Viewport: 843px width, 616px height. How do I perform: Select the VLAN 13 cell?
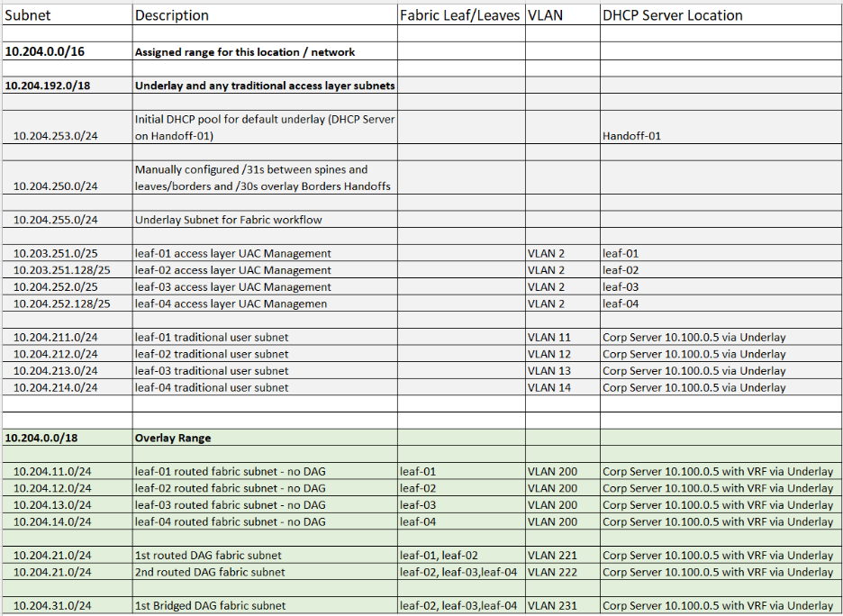point(563,370)
